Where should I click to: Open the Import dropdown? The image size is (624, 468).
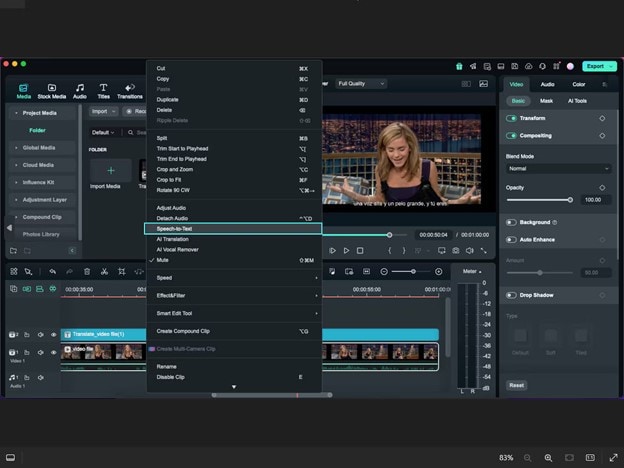[x=103, y=111]
